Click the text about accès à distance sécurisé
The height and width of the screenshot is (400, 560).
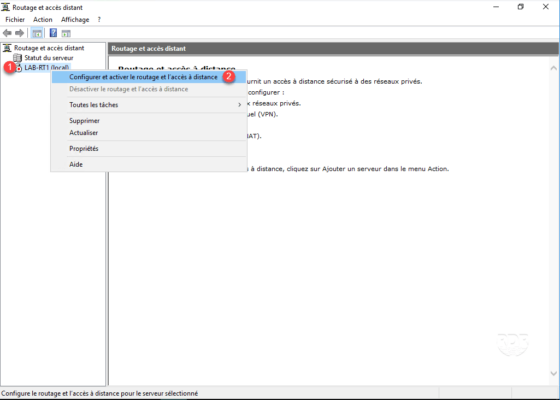tap(334, 81)
